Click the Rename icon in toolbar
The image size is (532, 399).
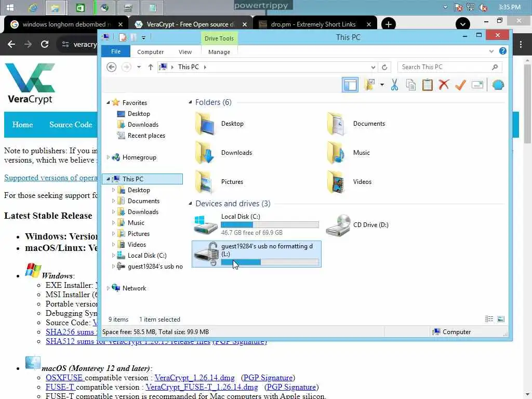[477, 85]
